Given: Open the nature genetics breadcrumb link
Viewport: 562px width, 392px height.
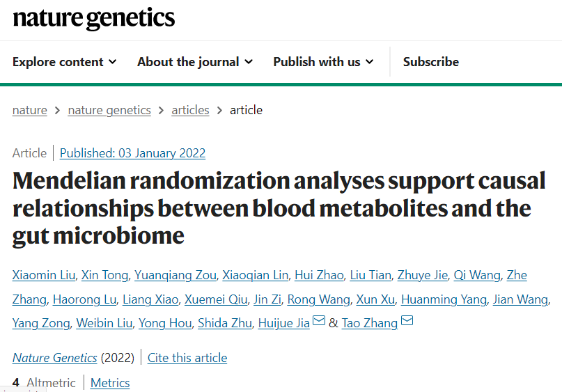Looking at the screenshot, I should (109, 110).
